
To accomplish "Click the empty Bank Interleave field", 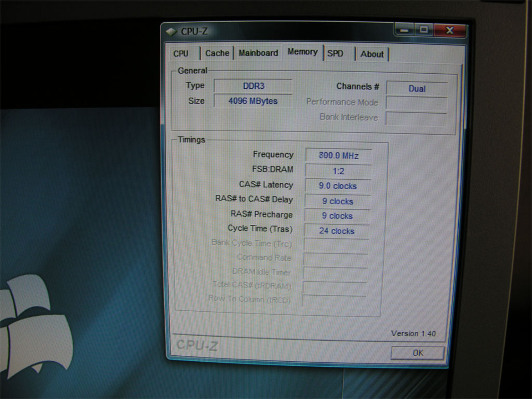I will click(x=416, y=119).
